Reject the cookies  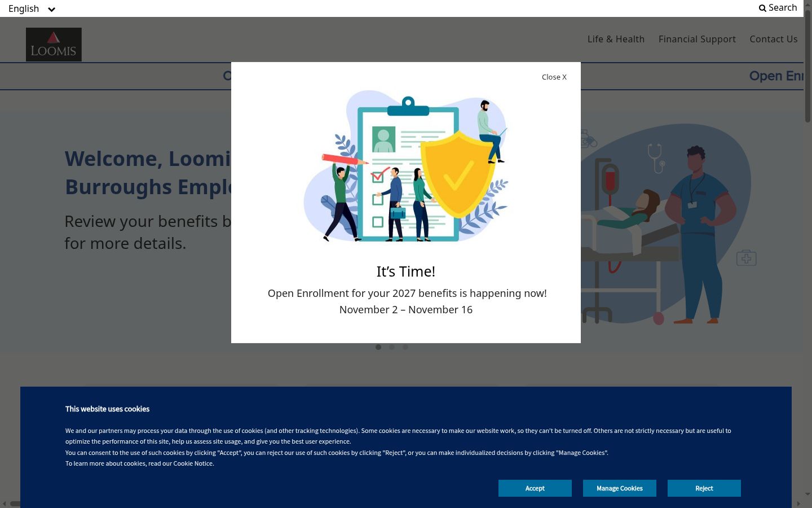tap(704, 488)
